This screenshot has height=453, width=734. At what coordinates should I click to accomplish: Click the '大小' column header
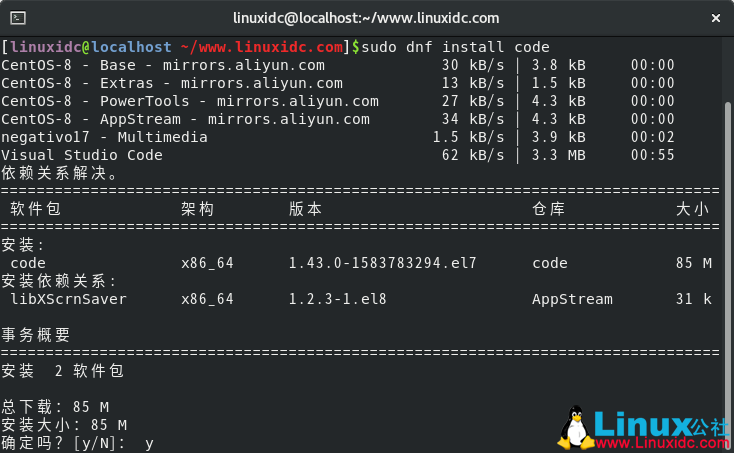click(692, 209)
